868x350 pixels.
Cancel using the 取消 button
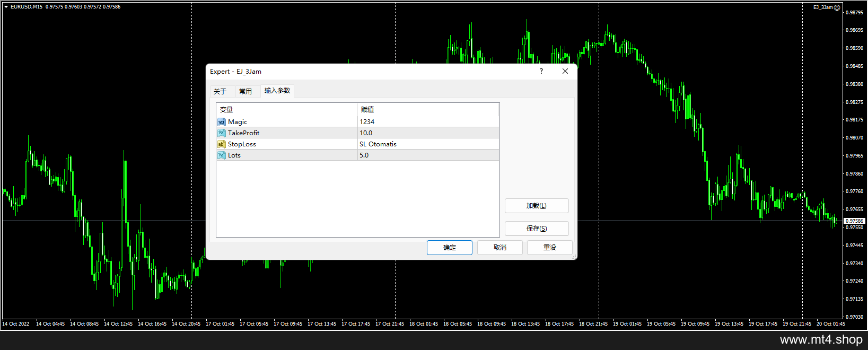[500, 248]
